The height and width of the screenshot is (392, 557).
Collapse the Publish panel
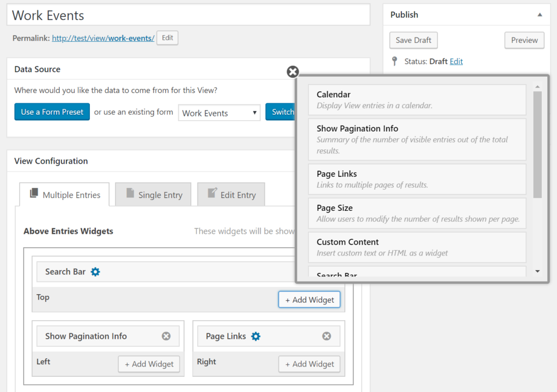539,15
